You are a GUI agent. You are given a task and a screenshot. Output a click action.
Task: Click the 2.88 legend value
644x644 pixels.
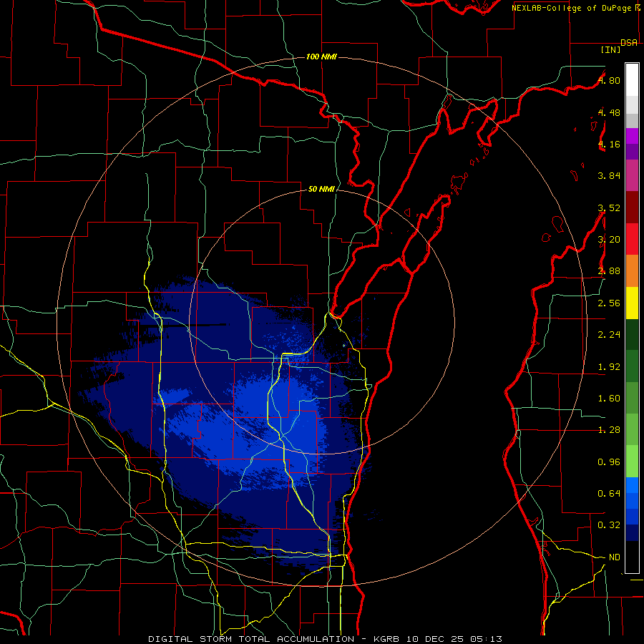pos(609,271)
